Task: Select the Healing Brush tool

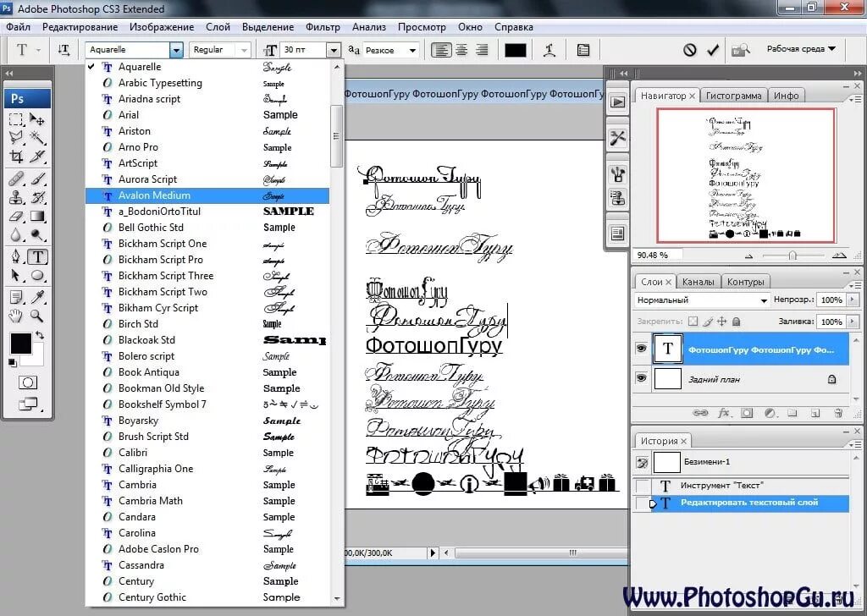Action: (16, 179)
